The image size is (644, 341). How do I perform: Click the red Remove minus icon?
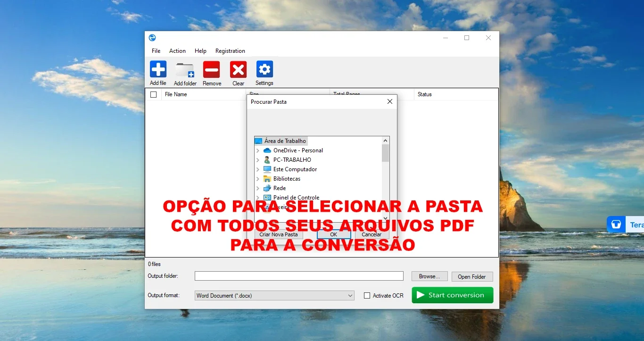(x=212, y=70)
